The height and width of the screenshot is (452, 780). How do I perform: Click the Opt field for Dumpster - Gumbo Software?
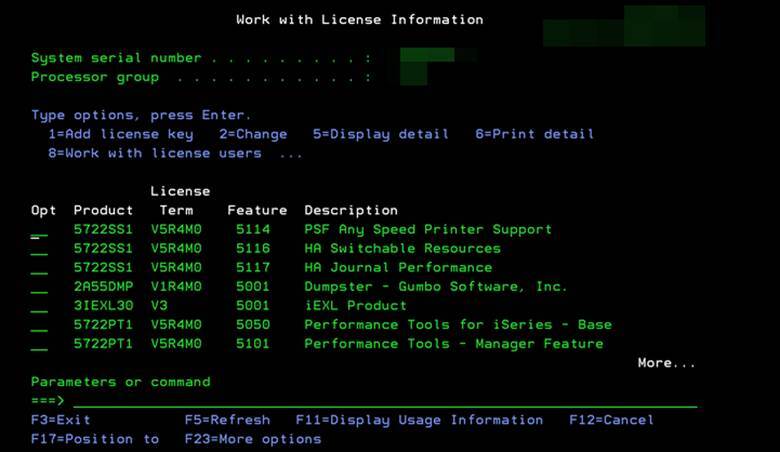tap(39, 287)
